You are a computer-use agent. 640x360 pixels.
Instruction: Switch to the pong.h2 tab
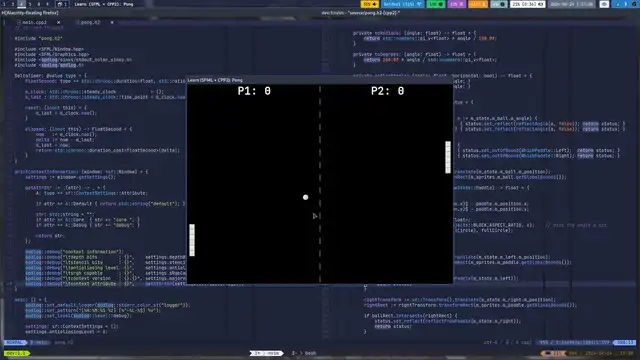[x=90, y=22]
